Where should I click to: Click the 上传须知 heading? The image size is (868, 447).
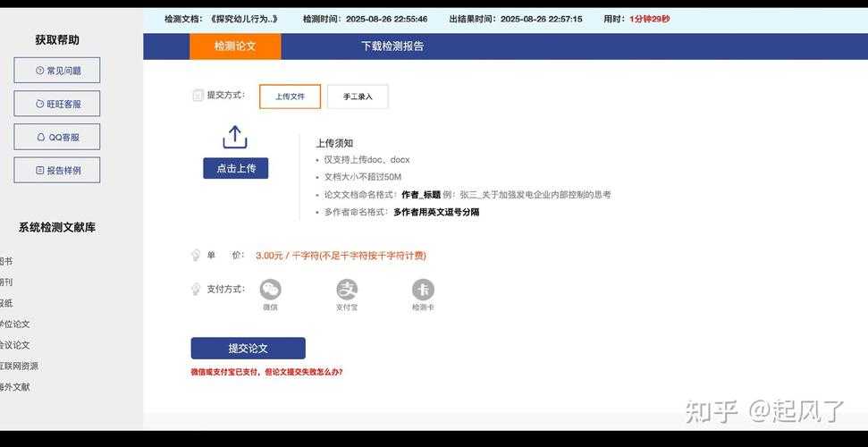point(334,143)
